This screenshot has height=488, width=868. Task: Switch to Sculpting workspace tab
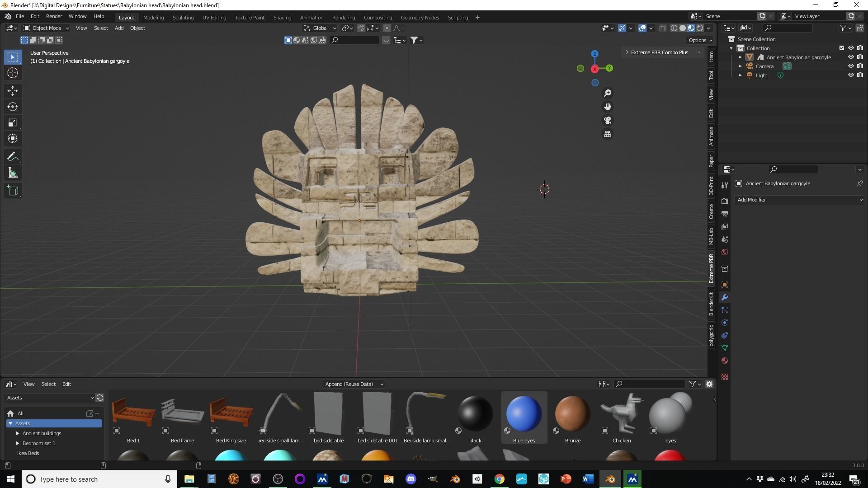pyautogui.click(x=183, y=18)
